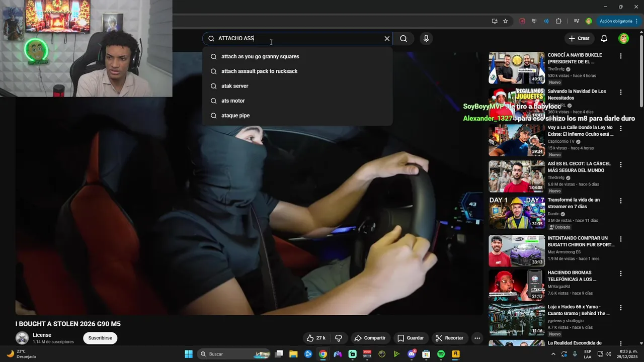Viewport: 644px width, 362px height.
Task: Open 'Voy a La Calle Donde la Ley' video title
Action: pyautogui.click(x=581, y=131)
